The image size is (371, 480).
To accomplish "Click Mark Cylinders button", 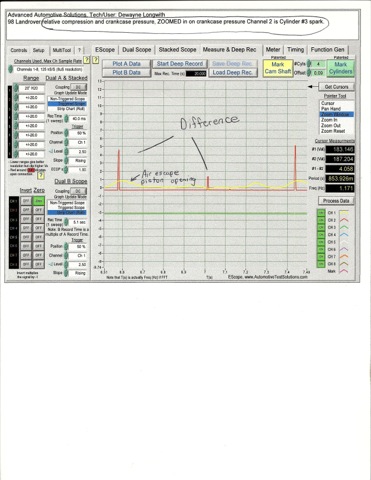I will tap(340, 68).
